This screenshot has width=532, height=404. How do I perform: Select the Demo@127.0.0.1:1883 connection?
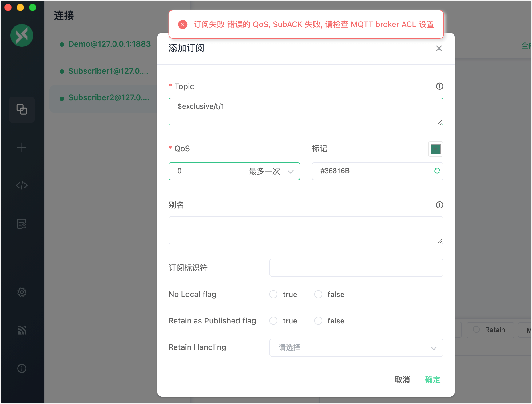click(109, 44)
